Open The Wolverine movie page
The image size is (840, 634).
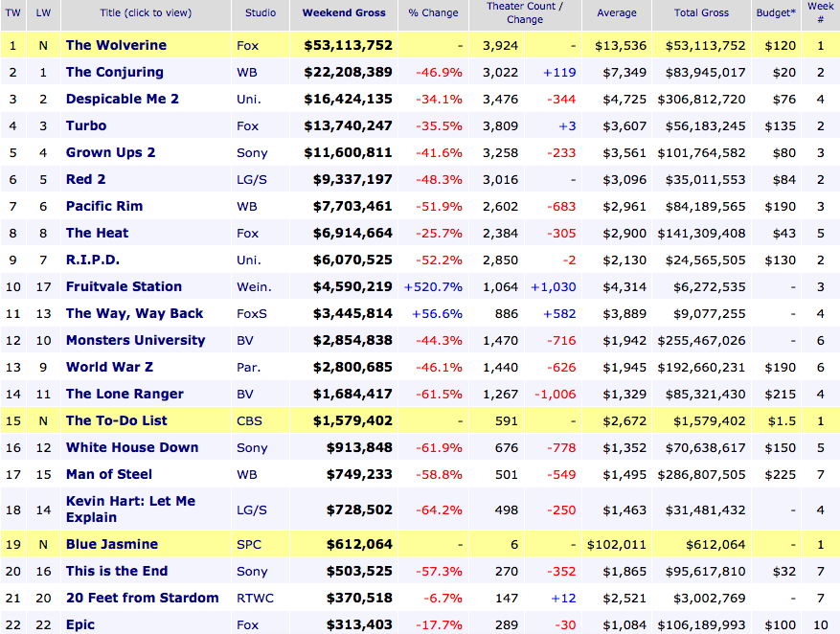click(x=116, y=46)
